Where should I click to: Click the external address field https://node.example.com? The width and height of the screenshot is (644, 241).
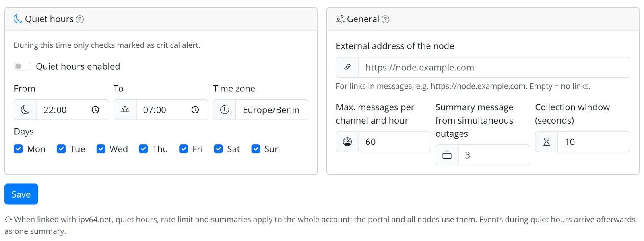[x=494, y=67]
